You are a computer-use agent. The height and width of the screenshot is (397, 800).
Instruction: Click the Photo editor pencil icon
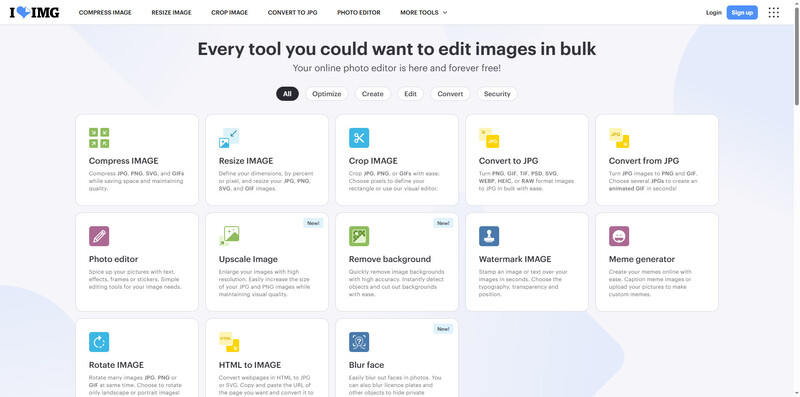tap(99, 236)
